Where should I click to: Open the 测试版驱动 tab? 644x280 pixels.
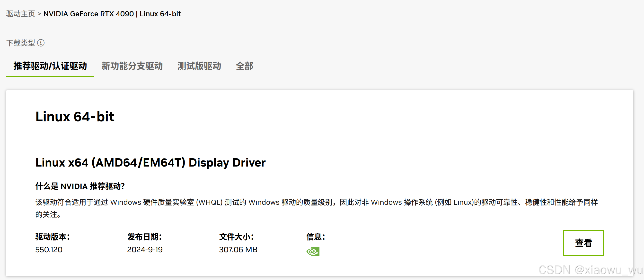click(199, 66)
